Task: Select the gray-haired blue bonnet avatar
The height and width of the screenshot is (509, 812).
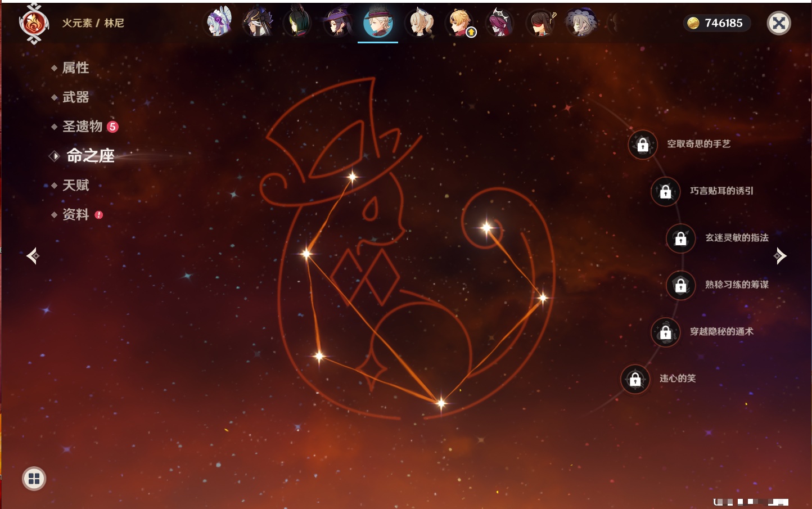Action: click(581, 22)
